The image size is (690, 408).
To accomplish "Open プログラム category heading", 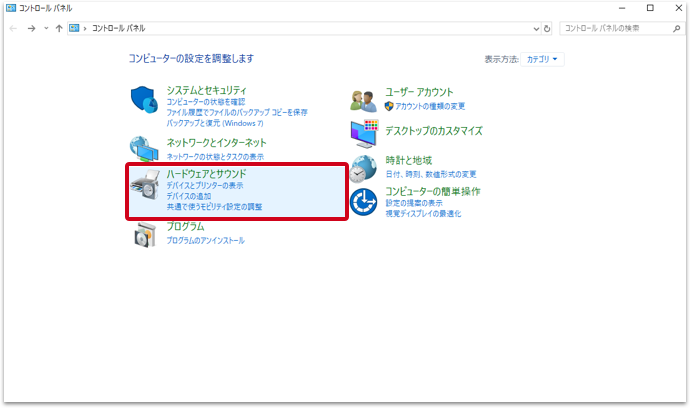I will coord(185,226).
